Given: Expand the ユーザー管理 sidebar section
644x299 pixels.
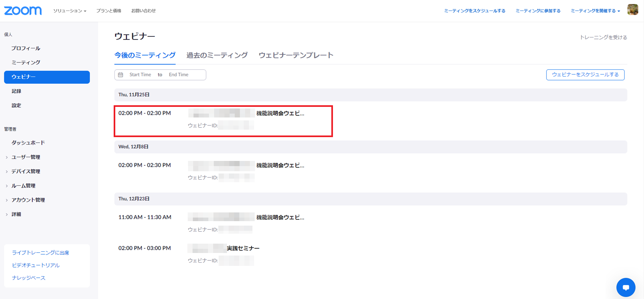Looking at the screenshot, I should pyautogui.click(x=26, y=157).
